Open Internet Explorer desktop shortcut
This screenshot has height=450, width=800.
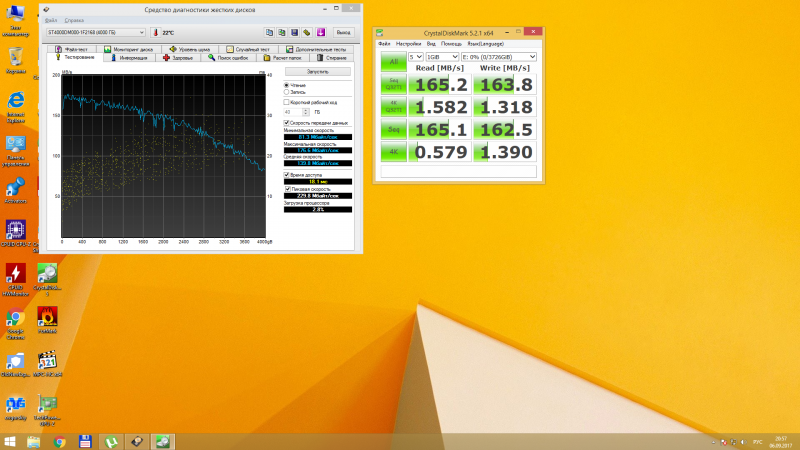(15, 103)
